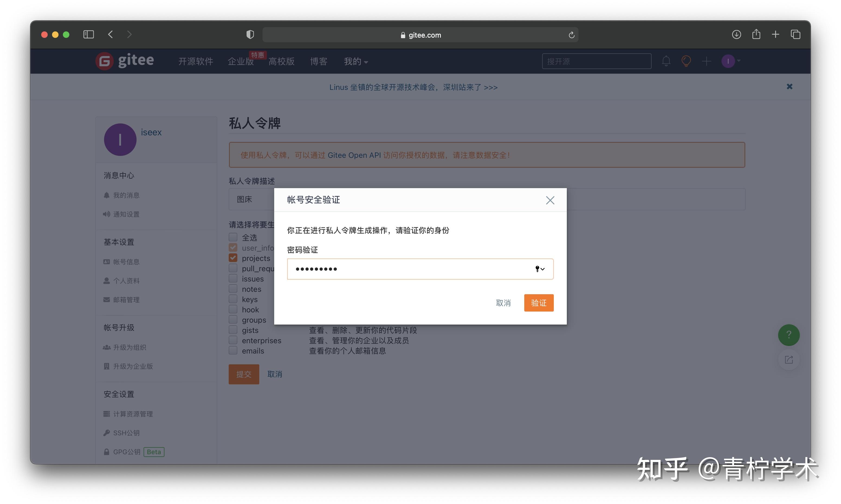The height and width of the screenshot is (504, 841).
Task: Toggle the gists checkbox
Action: 233,330
